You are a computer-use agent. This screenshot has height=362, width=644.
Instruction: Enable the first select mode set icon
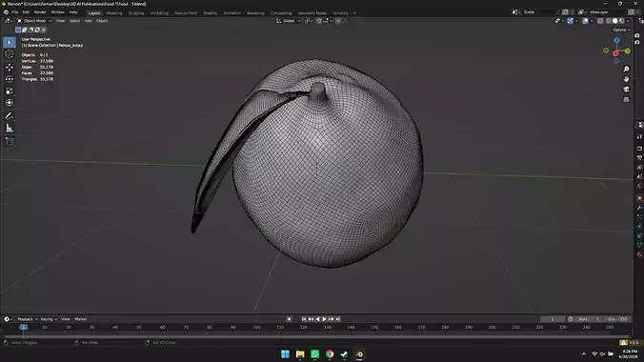pos(18,30)
